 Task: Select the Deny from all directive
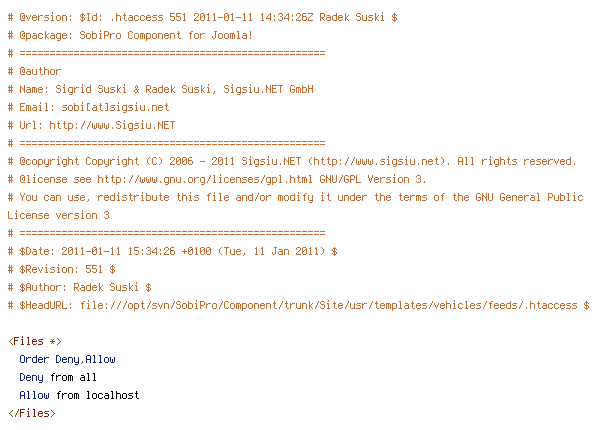click(x=58, y=377)
